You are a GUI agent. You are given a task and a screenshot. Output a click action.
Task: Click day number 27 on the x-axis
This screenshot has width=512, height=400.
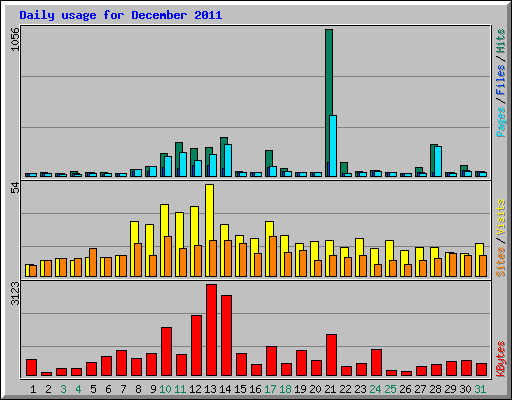(x=420, y=389)
